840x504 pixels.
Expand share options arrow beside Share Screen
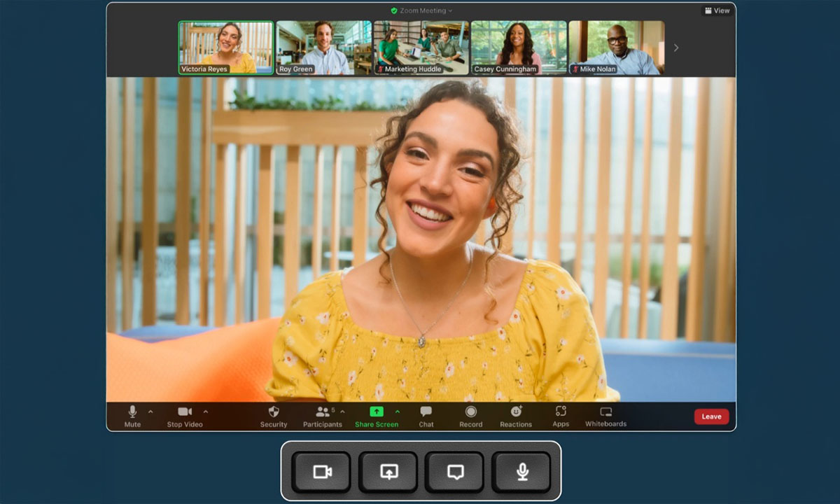pos(398,412)
